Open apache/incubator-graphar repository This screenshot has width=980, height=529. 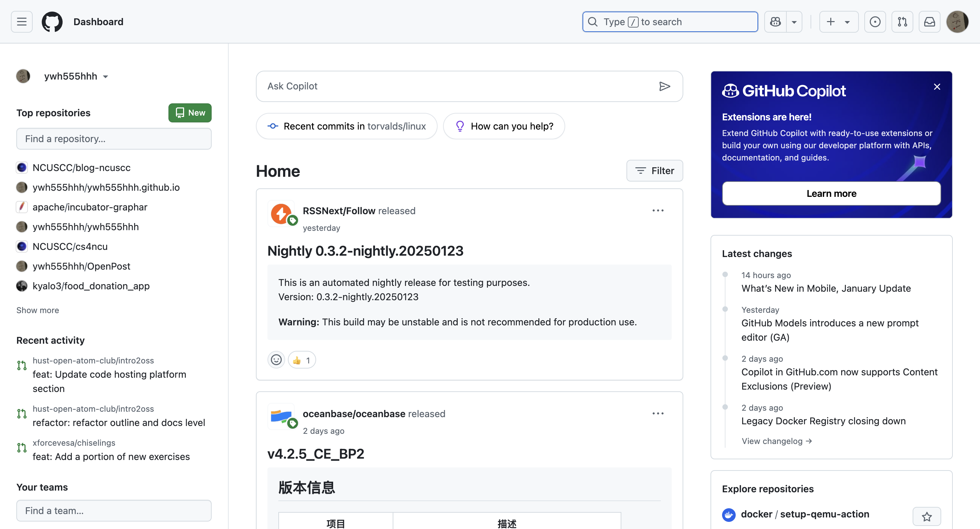(x=90, y=207)
